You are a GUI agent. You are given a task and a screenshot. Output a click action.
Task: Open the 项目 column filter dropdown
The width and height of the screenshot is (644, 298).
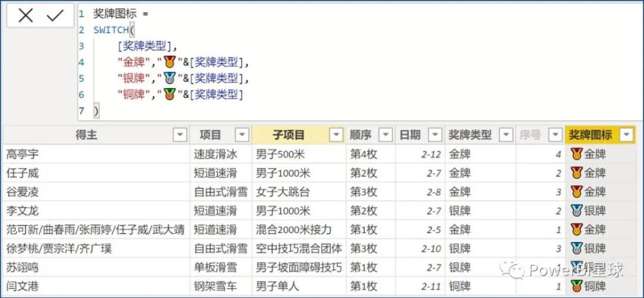coord(242,135)
